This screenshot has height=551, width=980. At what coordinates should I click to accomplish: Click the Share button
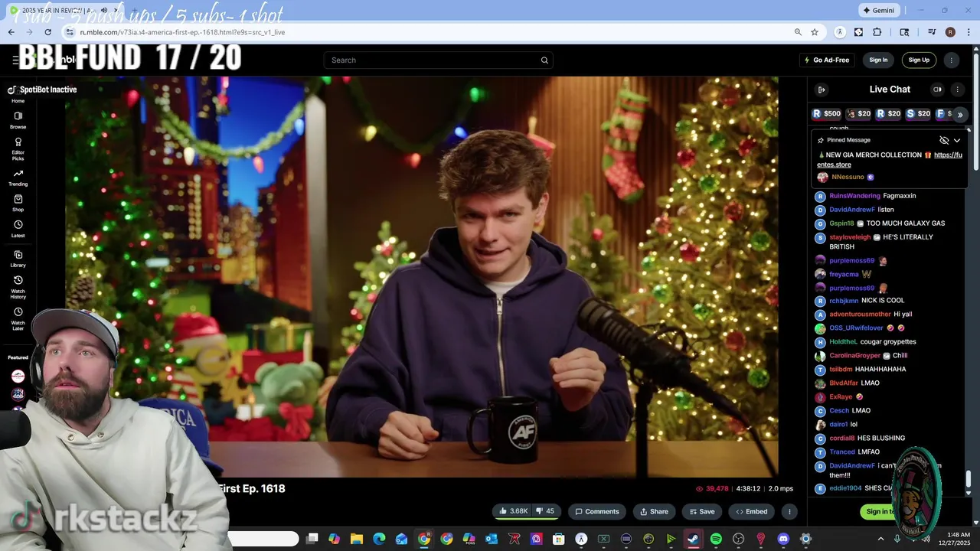(654, 511)
